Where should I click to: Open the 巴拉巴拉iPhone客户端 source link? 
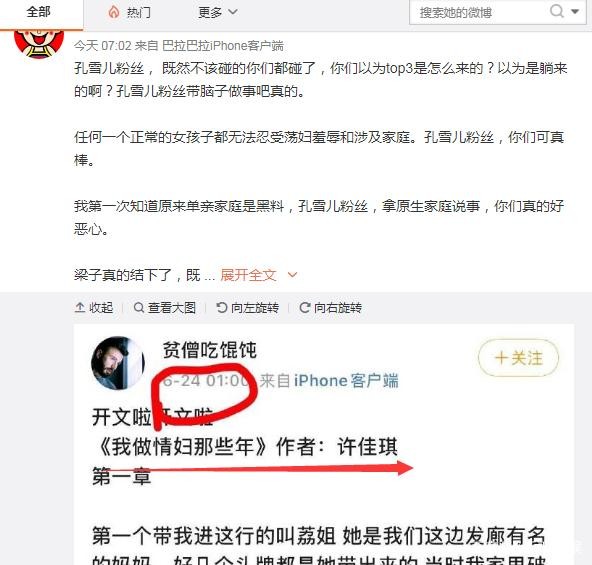point(223,46)
